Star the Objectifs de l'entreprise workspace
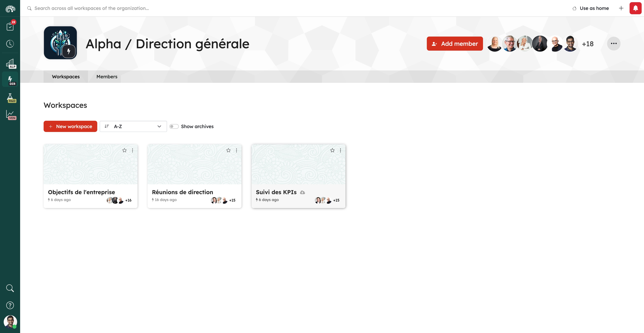 pyautogui.click(x=124, y=150)
